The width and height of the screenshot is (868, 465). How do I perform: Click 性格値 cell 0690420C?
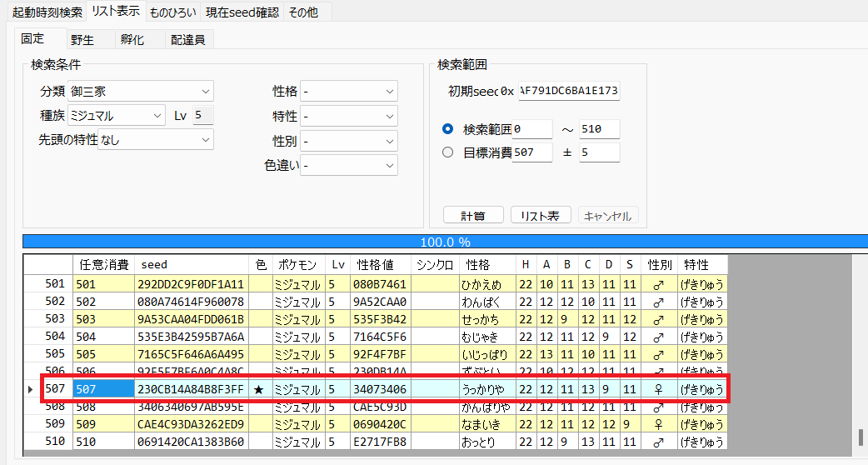(381, 424)
